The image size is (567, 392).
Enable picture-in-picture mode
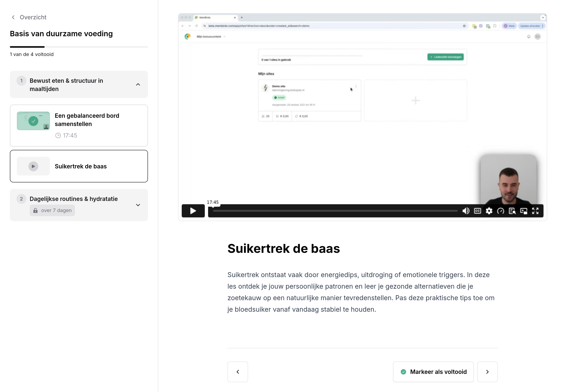[524, 211]
